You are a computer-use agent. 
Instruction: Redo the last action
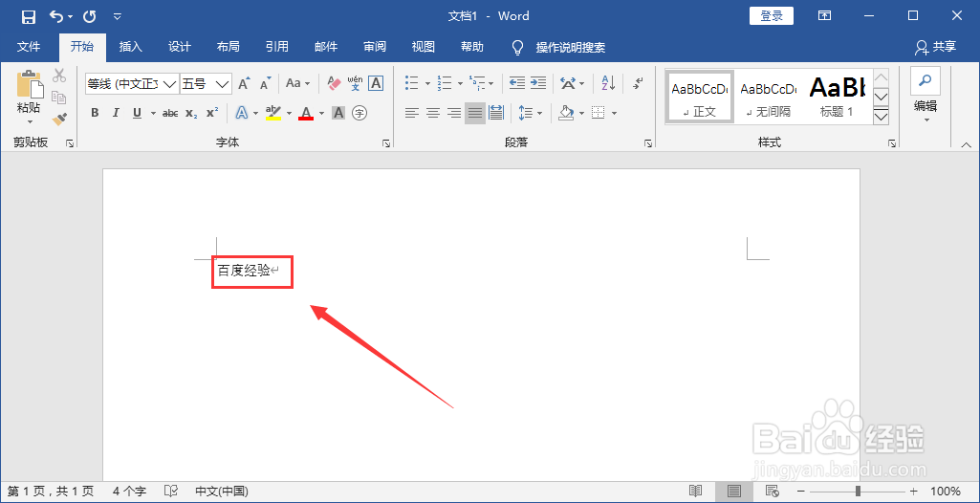(90, 16)
